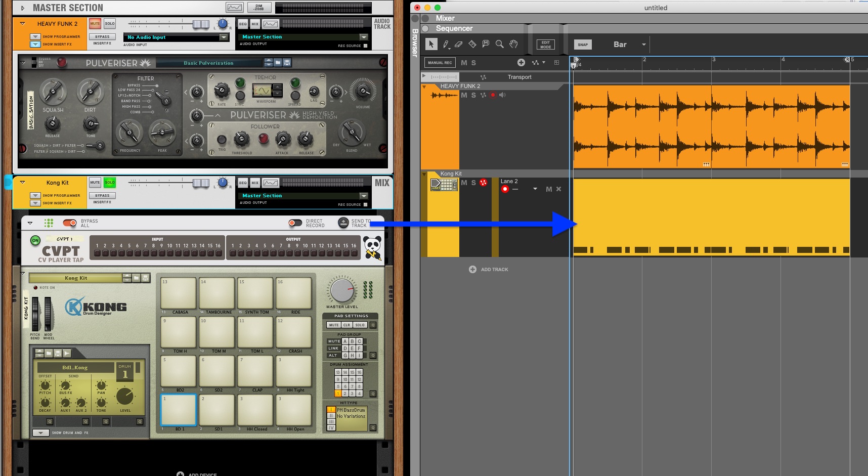The image size is (868, 476).
Task: Switch to the Sequencer panel
Action: tap(454, 28)
